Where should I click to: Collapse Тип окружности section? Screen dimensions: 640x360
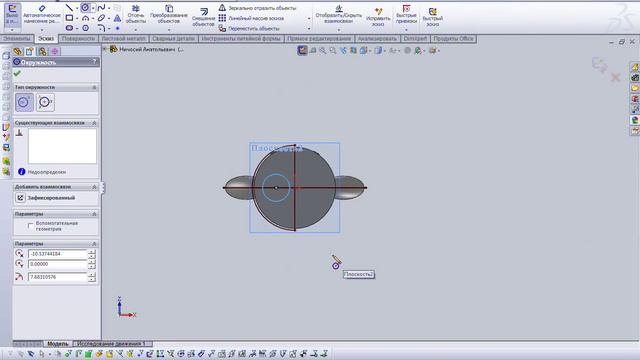pyautogui.click(x=94, y=87)
